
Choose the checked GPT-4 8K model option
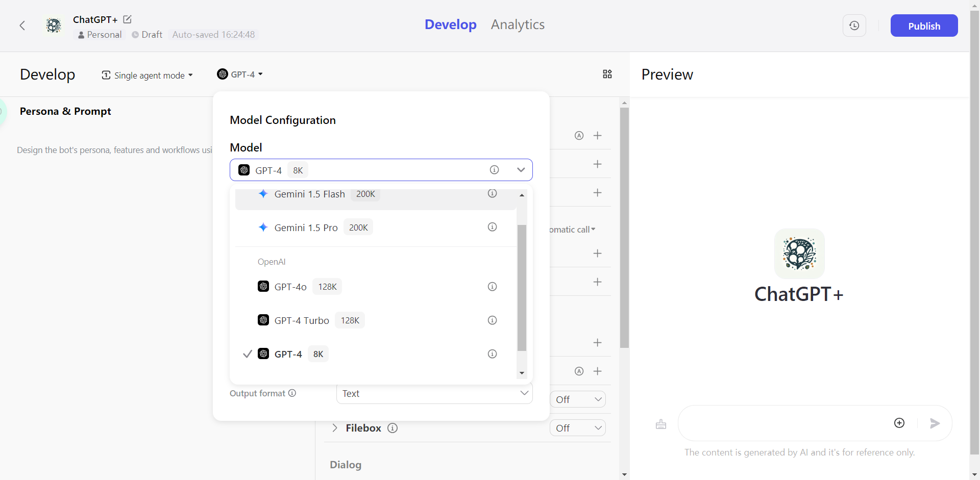[x=288, y=354]
